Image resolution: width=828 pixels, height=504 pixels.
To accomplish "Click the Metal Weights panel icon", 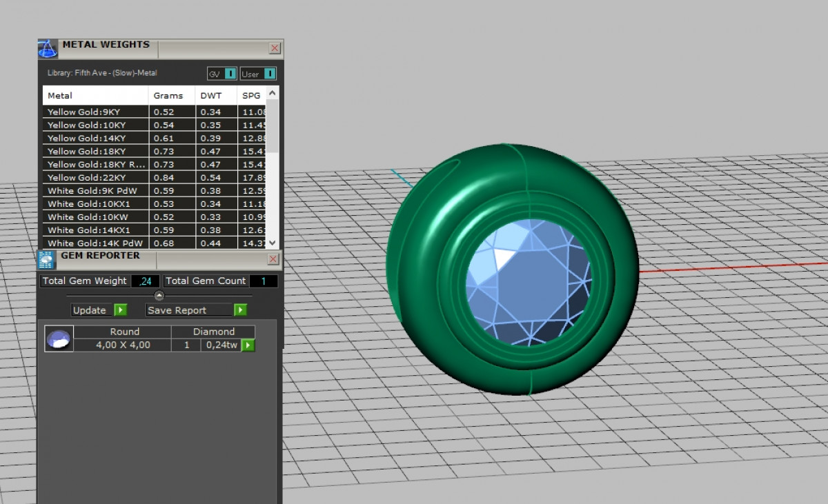I will tap(47, 49).
